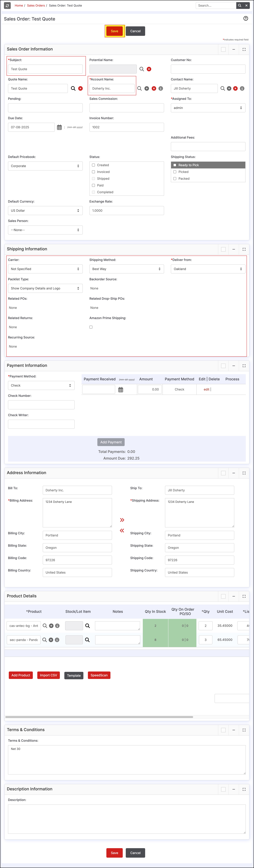Toggle checkbox in Sales Order Information header
The height and width of the screenshot is (868, 254).
click(223, 50)
